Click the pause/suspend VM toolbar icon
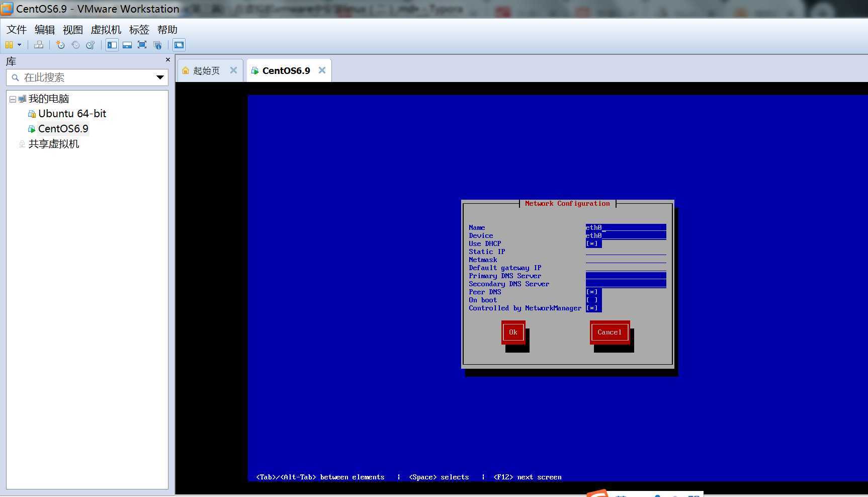868x497 pixels. click(9, 45)
